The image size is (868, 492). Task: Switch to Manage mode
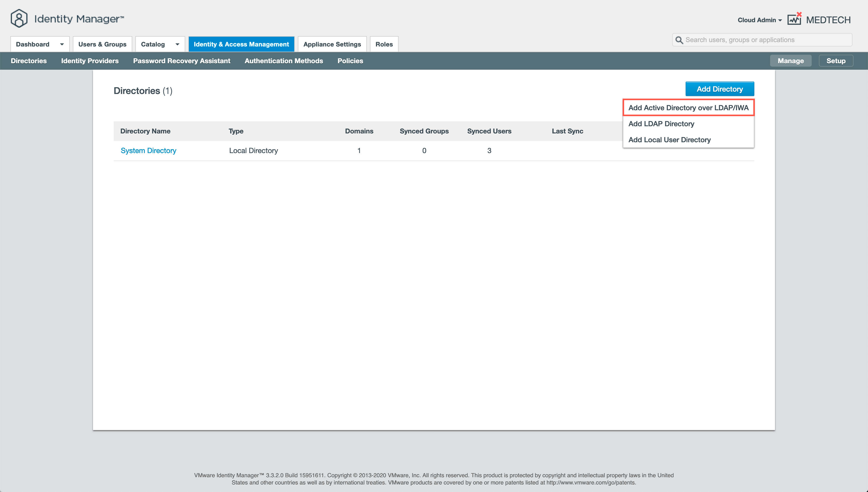[790, 61]
